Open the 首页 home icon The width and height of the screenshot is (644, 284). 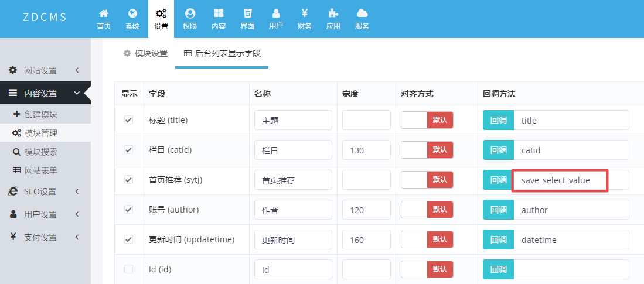point(104,13)
